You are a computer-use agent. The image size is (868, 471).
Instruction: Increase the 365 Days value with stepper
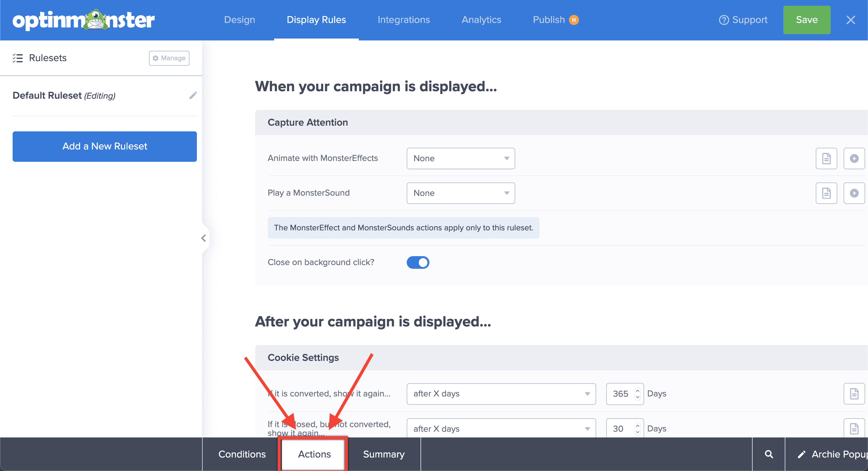[x=637, y=390]
